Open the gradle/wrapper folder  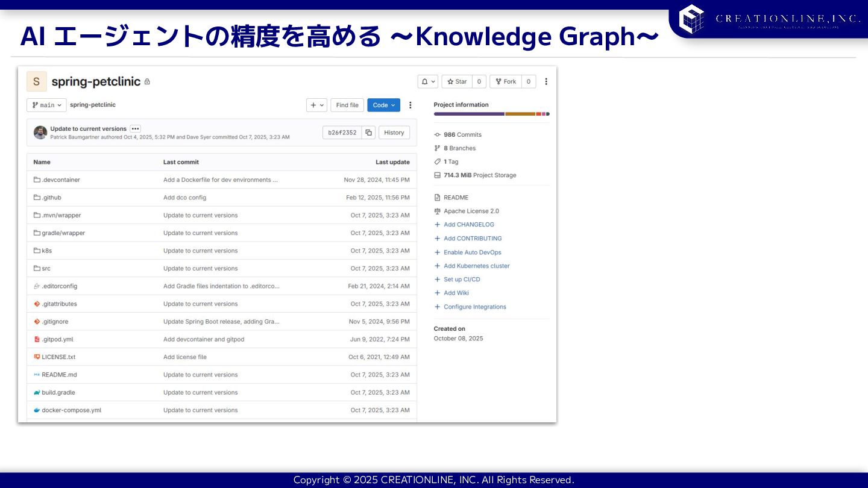coord(63,233)
